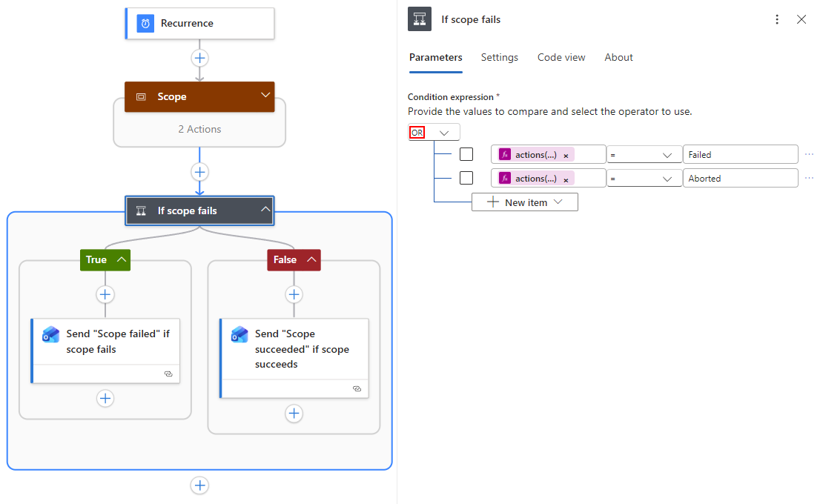Click the ellipsis next to the Failed condition row
Image resolution: width=823 pixels, height=504 pixels.
coord(808,153)
